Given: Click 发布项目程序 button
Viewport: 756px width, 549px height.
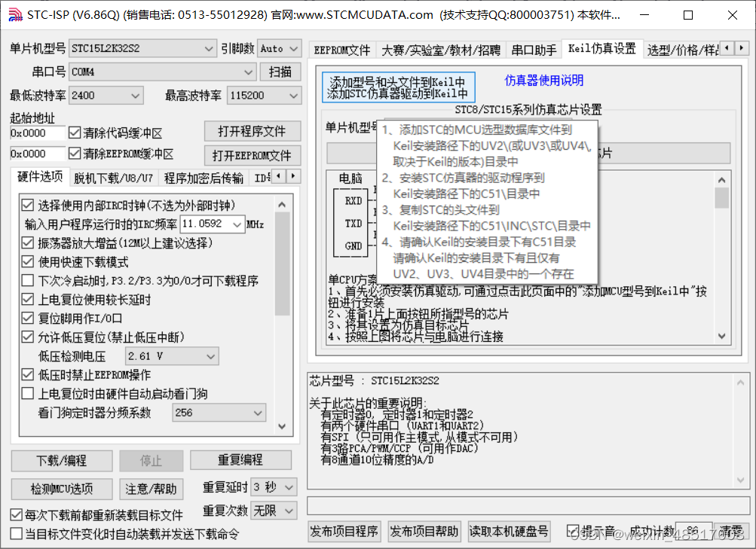Looking at the screenshot, I should pyautogui.click(x=344, y=531).
